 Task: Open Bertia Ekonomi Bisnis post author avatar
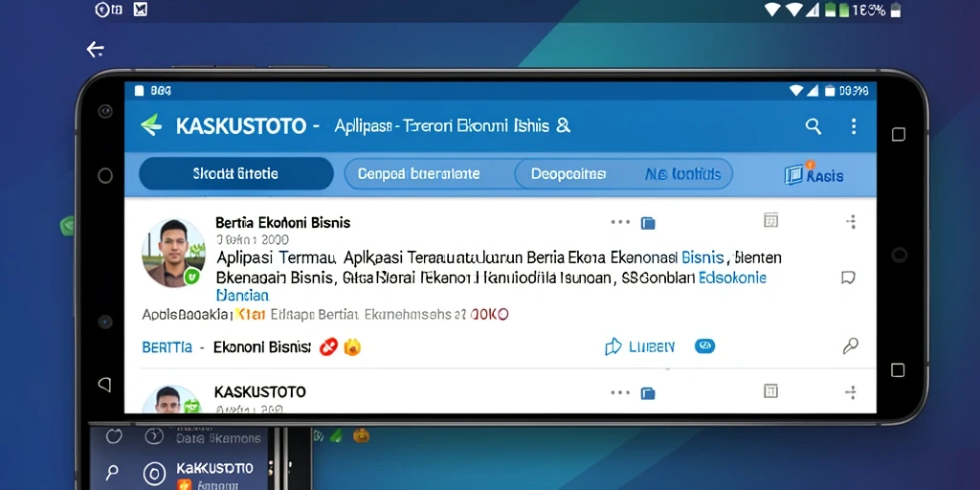(173, 253)
